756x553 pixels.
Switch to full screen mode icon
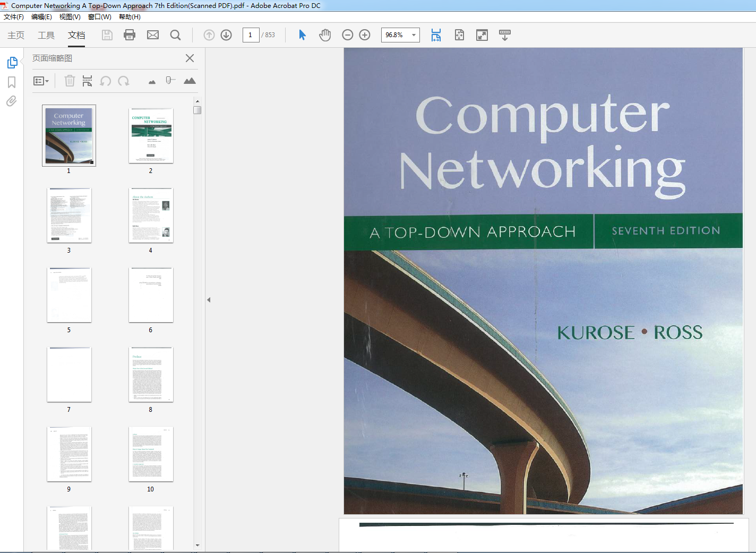(482, 35)
